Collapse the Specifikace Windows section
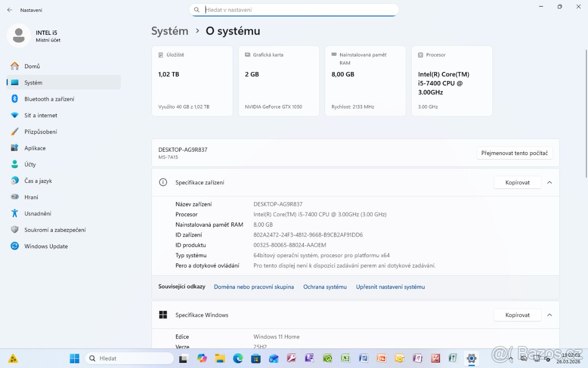Image resolution: width=588 pixels, height=368 pixels. (x=549, y=315)
